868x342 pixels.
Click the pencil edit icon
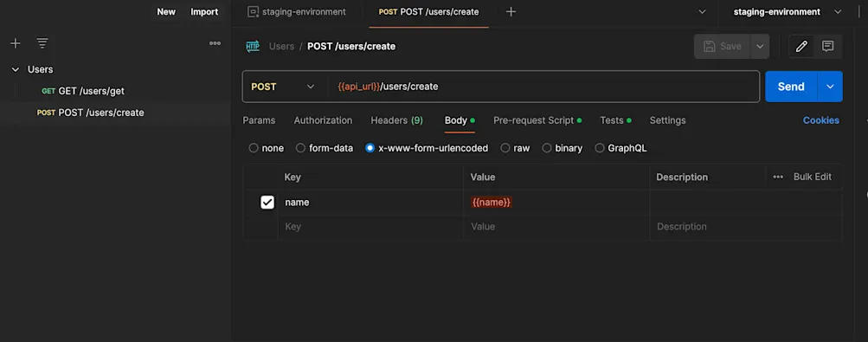pos(801,47)
